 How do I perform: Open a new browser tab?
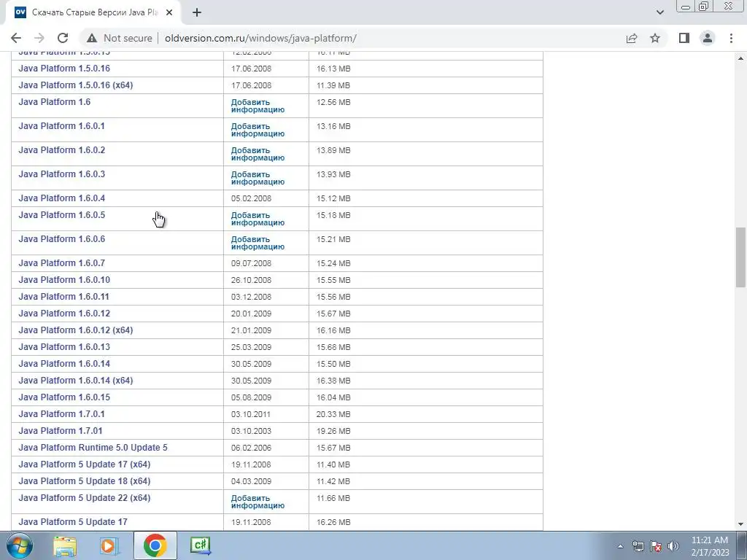click(197, 12)
